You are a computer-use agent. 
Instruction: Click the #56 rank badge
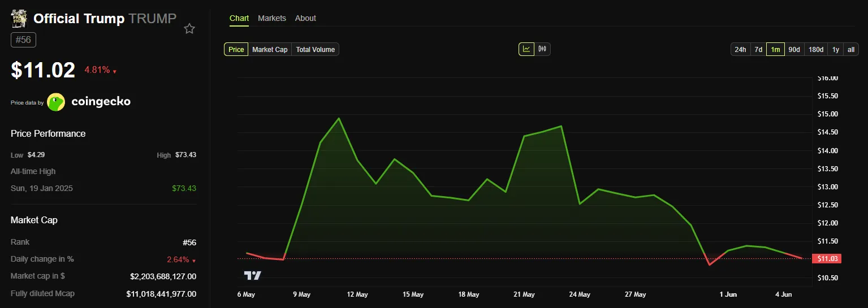(23, 40)
